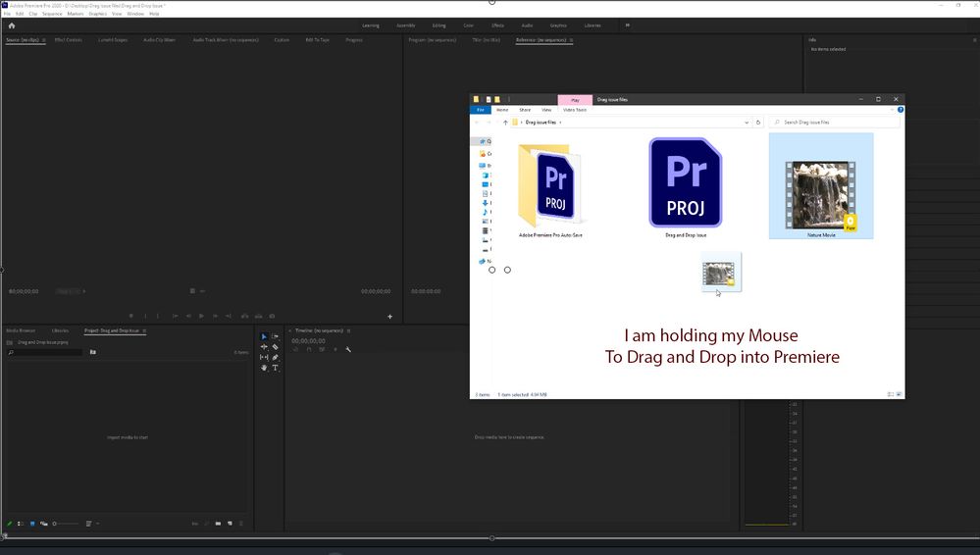Select the Selection tool arrow
Screen dimensions: 980x555
pos(264,336)
